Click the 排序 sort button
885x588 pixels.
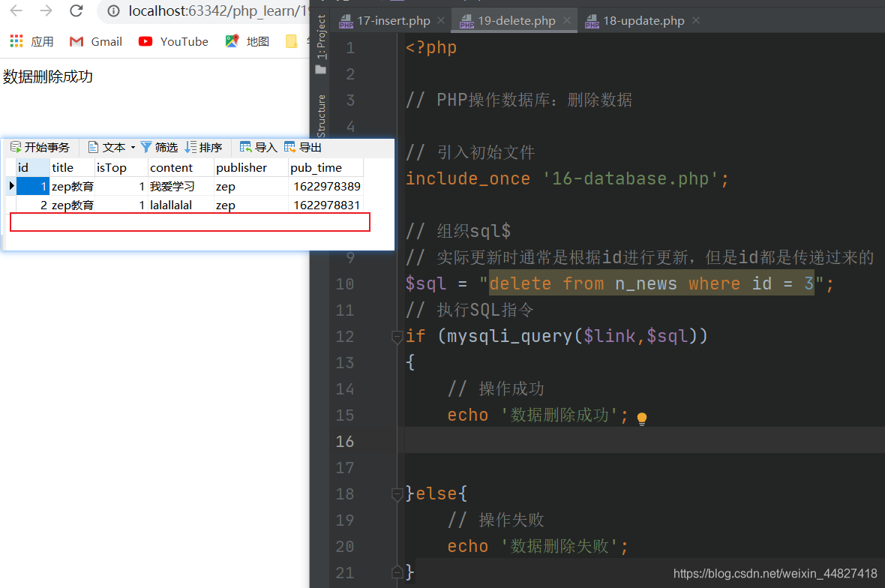(x=203, y=147)
